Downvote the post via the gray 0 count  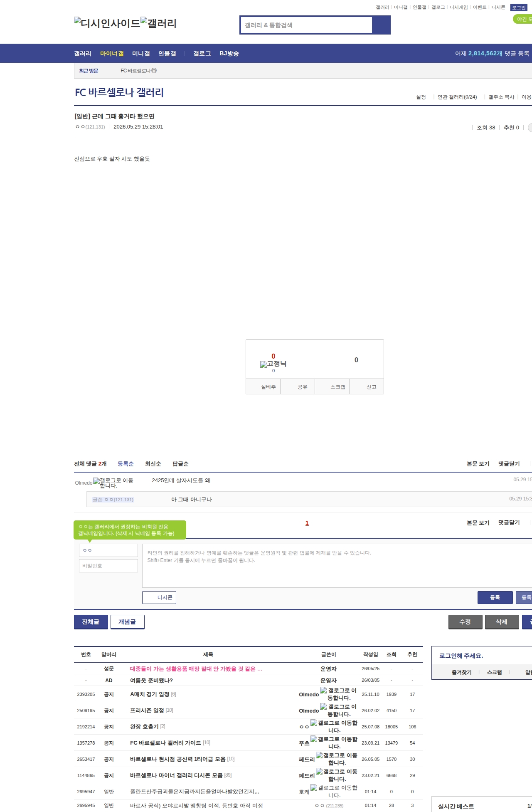(x=356, y=360)
